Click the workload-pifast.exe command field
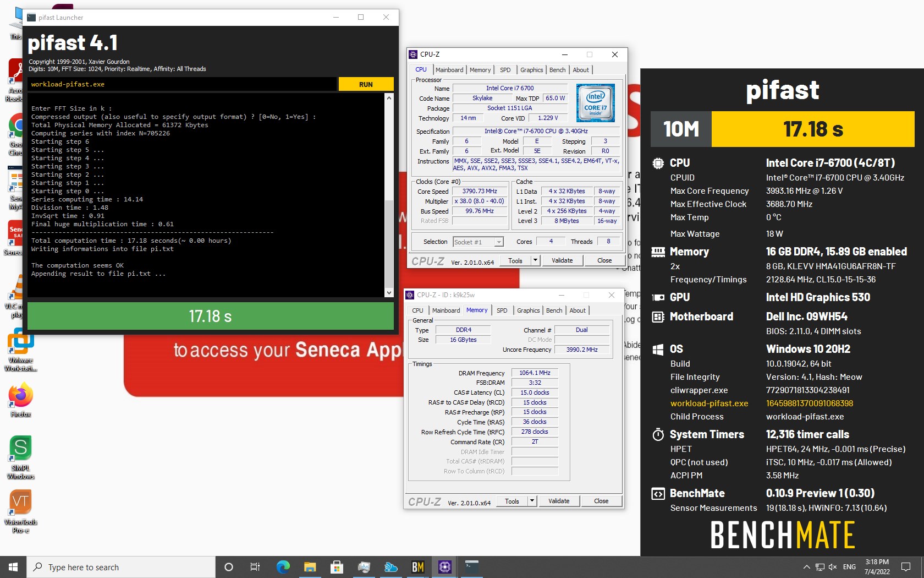The image size is (924, 578). 182,84
